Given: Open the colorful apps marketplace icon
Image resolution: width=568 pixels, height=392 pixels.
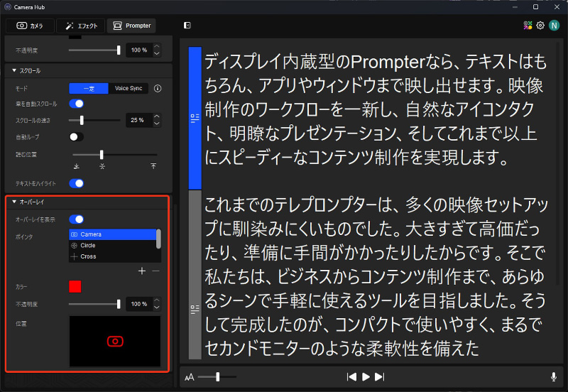Looking at the screenshot, I should (x=528, y=26).
